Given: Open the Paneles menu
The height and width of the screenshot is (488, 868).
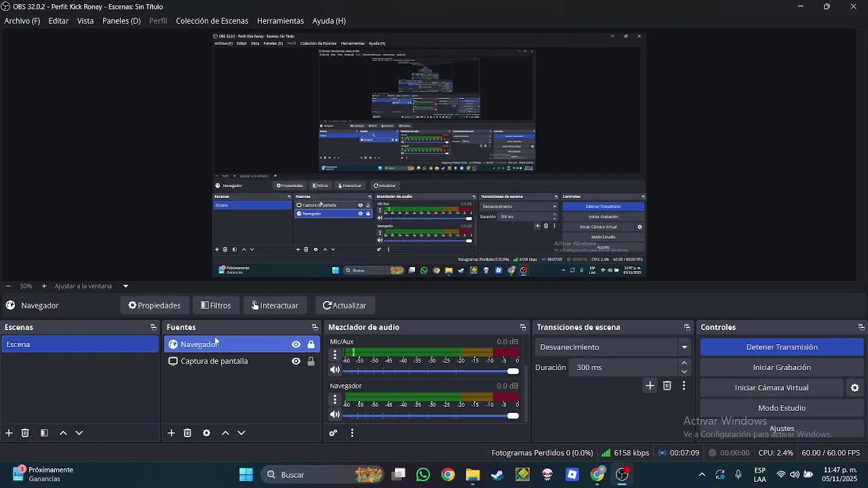Looking at the screenshot, I should 121,21.
